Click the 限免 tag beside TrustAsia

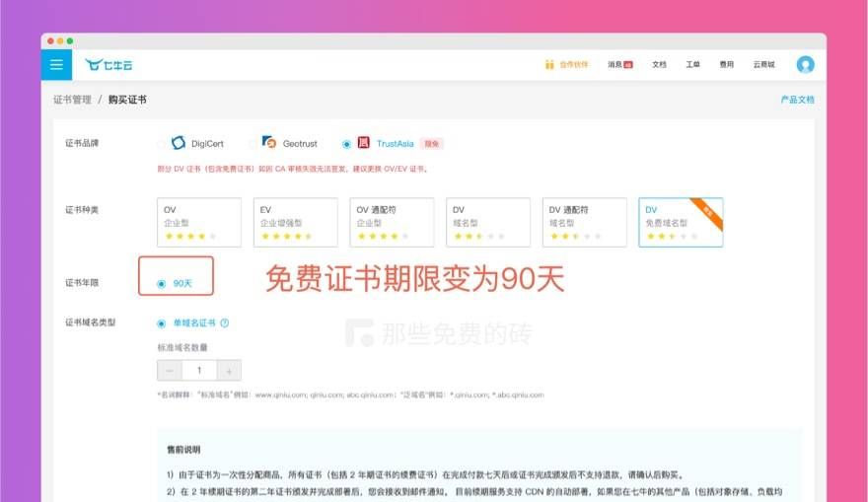pyautogui.click(x=432, y=144)
